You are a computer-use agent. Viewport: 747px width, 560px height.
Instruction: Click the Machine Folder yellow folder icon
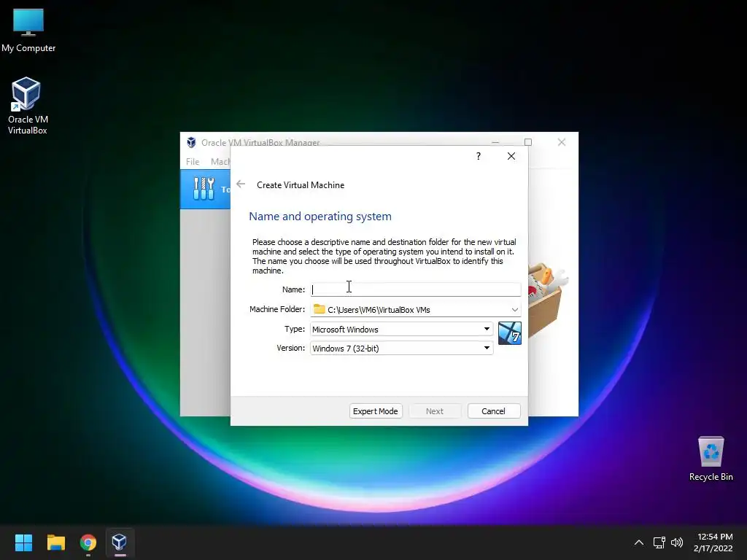point(320,309)
